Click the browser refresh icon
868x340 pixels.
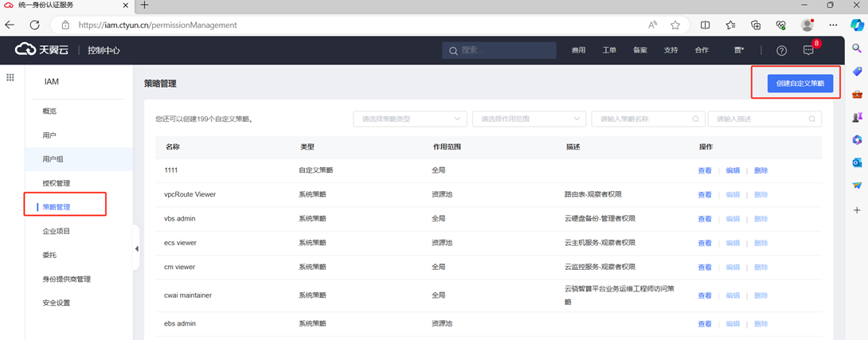pyautogui.click(x=34, y=25)
